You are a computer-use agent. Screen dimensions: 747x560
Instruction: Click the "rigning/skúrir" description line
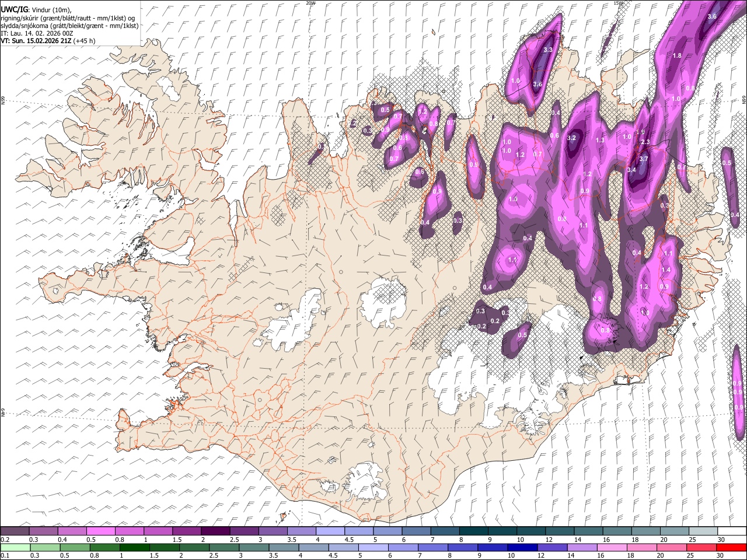[68, 18]
